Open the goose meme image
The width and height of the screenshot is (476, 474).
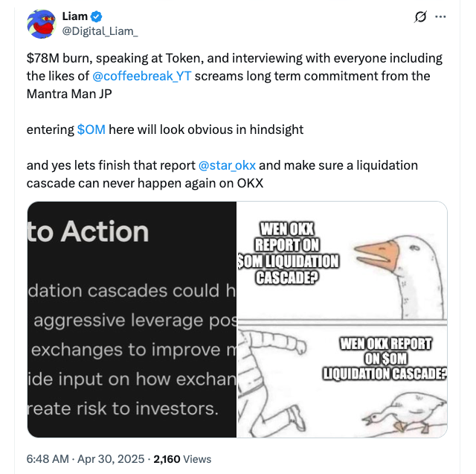pyautogui.click(x=342, y=319)
